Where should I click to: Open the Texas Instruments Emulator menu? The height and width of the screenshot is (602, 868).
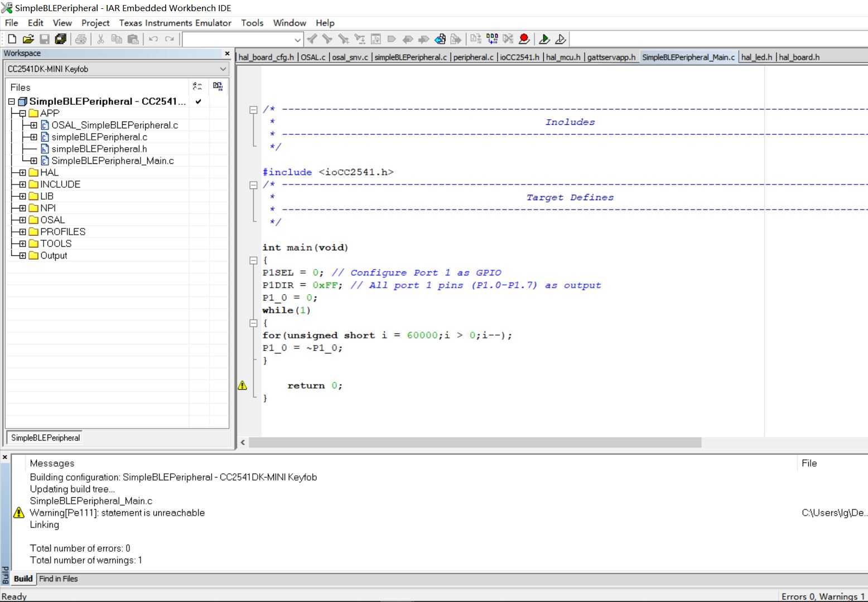click(175, 23)
